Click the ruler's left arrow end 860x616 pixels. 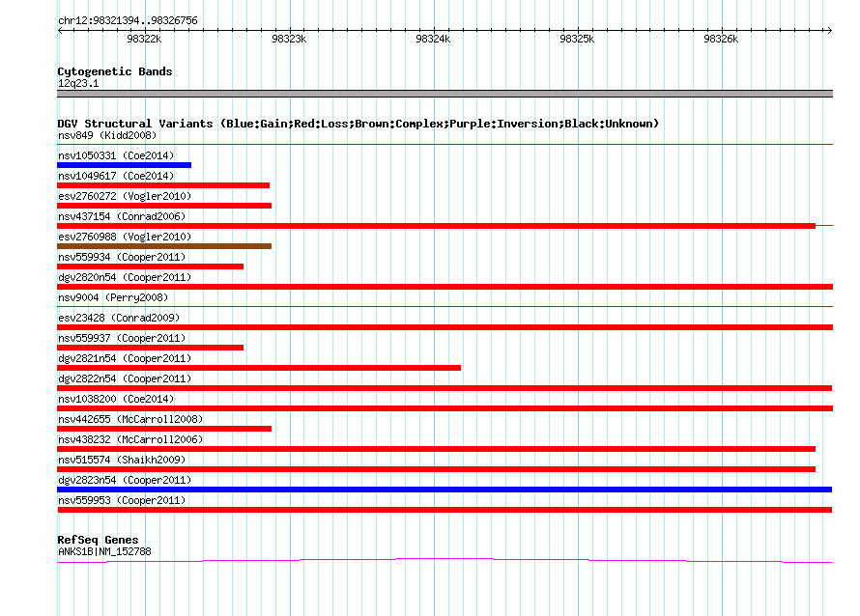click(x=60, y=31)
